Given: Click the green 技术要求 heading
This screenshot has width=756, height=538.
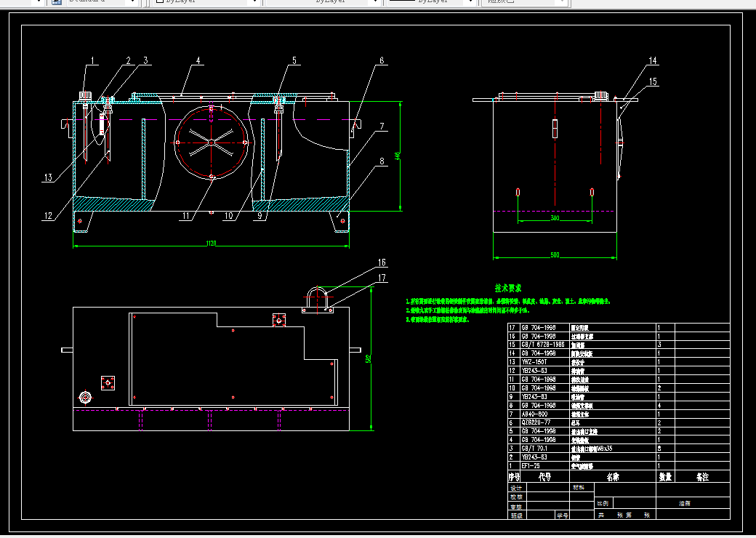Looking at the screenshot, I should (508, 289).
